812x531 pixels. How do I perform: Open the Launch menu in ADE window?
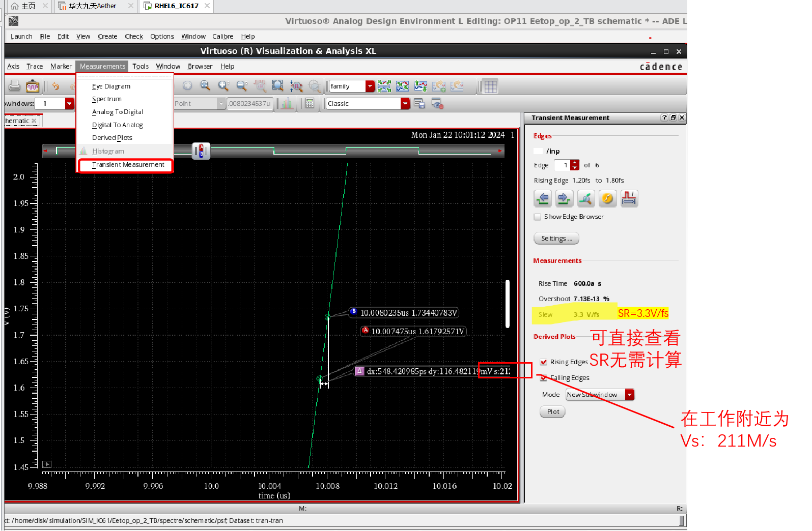point(21,37)
